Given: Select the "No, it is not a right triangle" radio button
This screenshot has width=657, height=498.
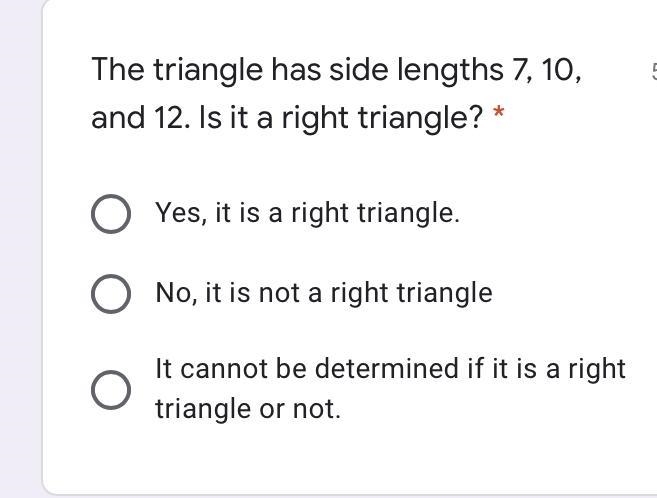Looking at the screenshot, I should pyautogui.click(x=111, y=294).
